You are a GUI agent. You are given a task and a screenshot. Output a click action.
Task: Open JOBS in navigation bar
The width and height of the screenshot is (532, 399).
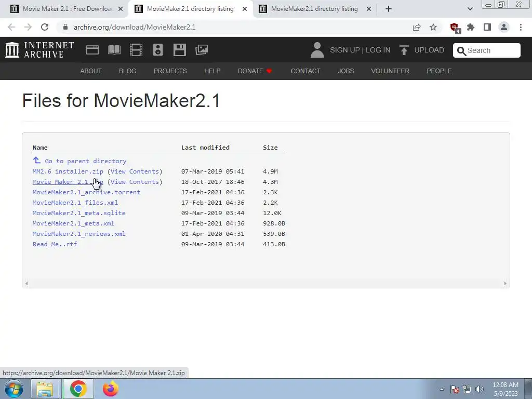(345, 71)
